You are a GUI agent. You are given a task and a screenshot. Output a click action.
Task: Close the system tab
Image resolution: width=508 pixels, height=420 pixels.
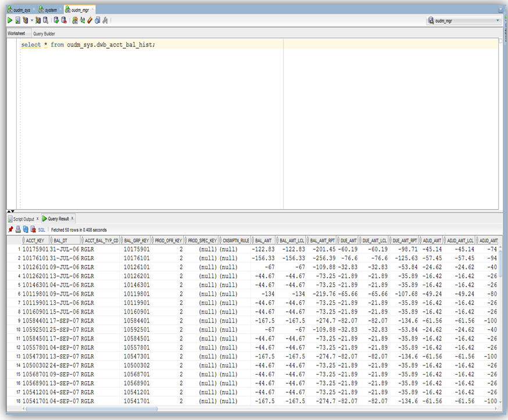tap(60, 9)
